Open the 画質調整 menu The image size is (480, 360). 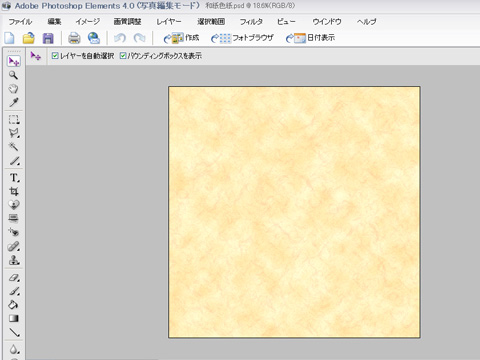pos(127,22)
